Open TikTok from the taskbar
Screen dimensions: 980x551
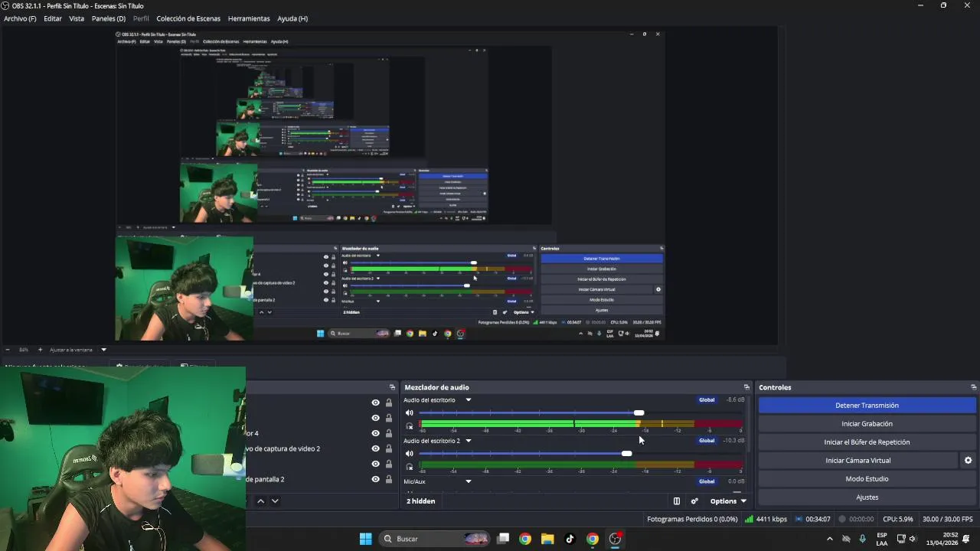570,539
